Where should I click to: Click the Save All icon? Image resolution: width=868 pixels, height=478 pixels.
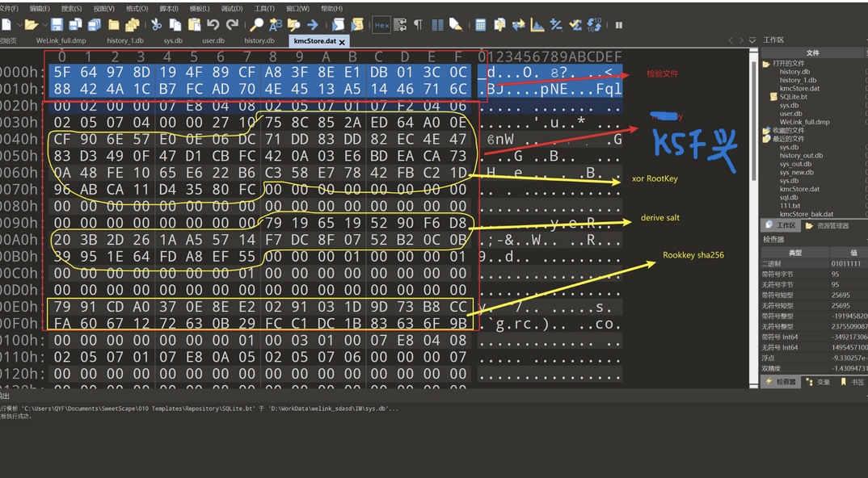(94, 24)
